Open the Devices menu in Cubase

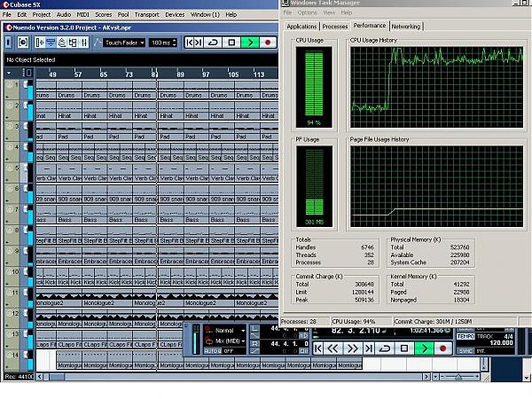(175, 14)
